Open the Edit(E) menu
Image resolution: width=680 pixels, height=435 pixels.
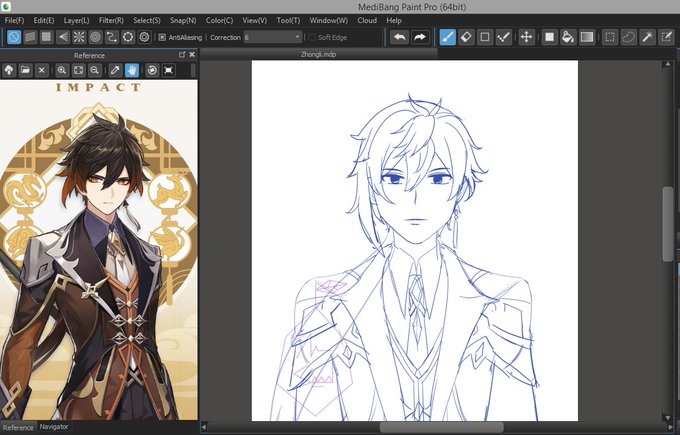(44, 20)
